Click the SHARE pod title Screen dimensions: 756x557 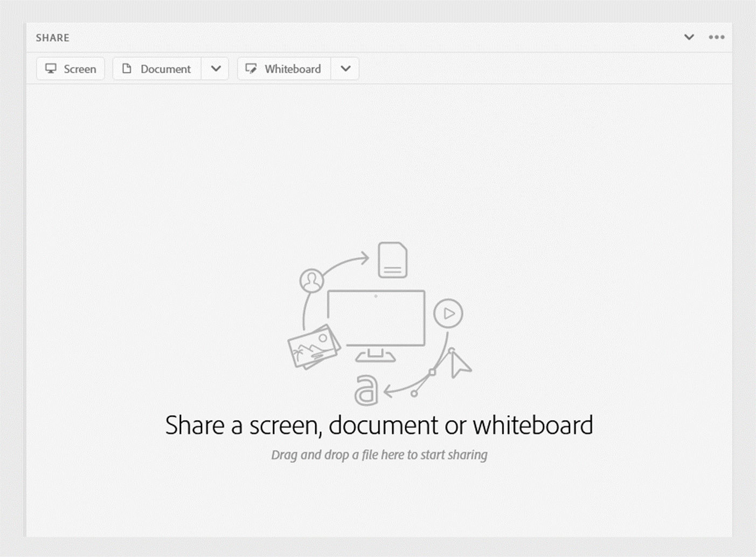tap(52, 38)
